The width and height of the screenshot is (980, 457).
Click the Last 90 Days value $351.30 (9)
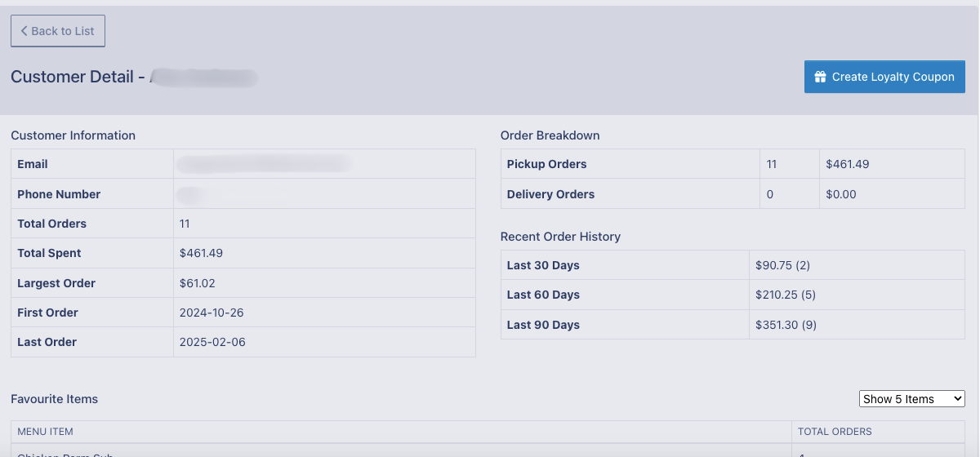coord(786,325)
